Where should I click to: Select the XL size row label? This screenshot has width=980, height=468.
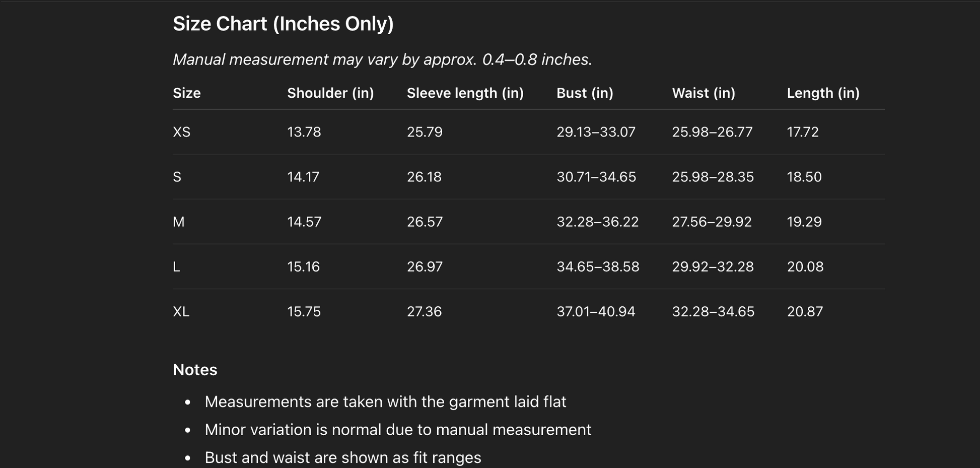[181, 312]
